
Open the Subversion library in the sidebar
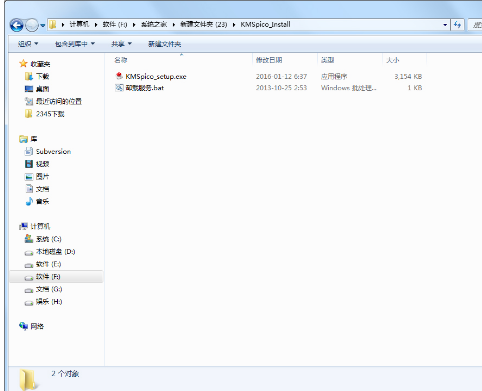pos(53,151)
